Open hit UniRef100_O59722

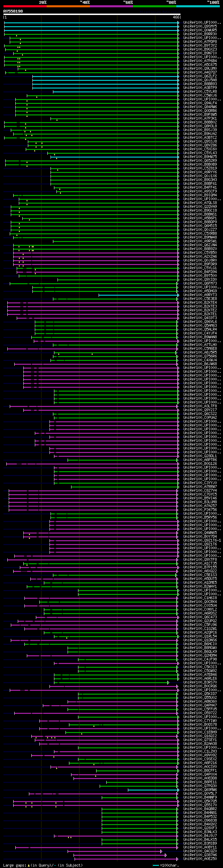[x=200, y=713]
